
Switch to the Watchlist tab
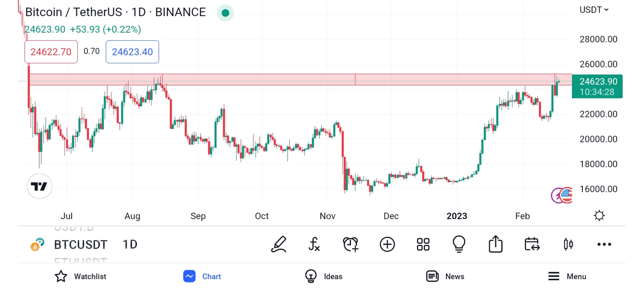(x=80, y=277)
